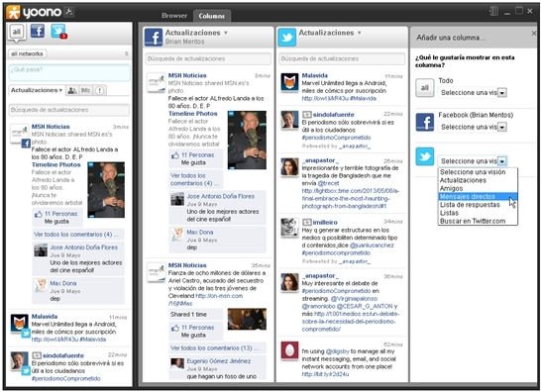Choose 'Buscar en Twitter.com' option
Screen dimensions: 541x392
[478, 222]
